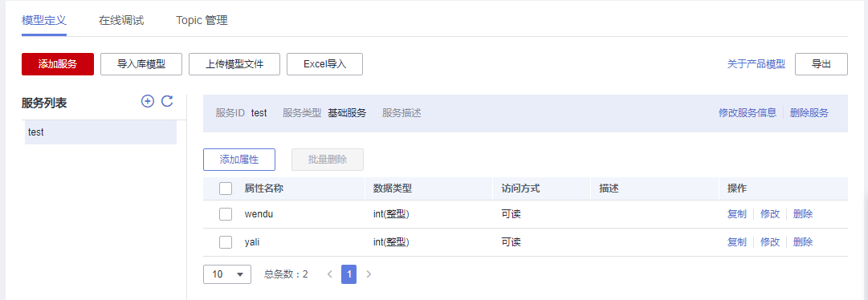
Task: Switch to 在线调试 tab
Action: (121, 21)
